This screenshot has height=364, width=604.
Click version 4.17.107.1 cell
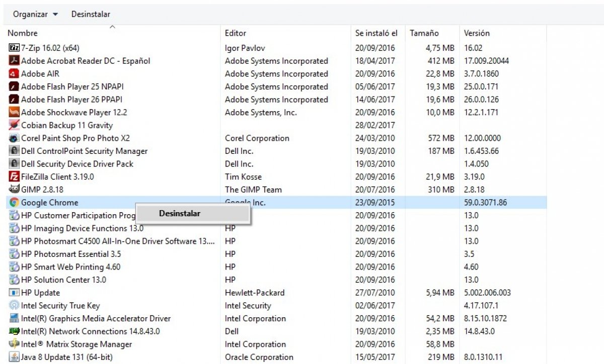[481, 306]
